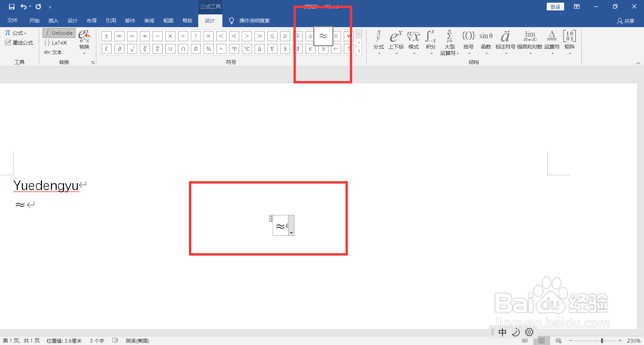Toggle abc 文本 normal text mode

[x=53, y=52]
